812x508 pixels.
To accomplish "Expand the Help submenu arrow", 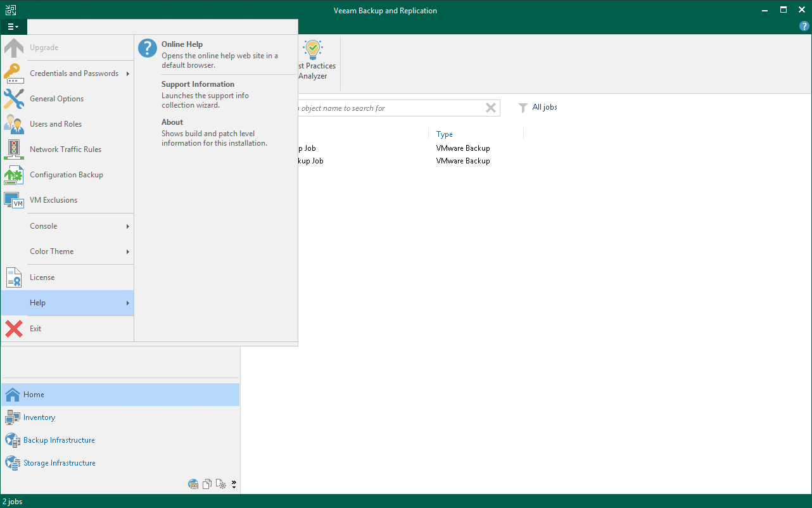I will click(x=128, y=303).
